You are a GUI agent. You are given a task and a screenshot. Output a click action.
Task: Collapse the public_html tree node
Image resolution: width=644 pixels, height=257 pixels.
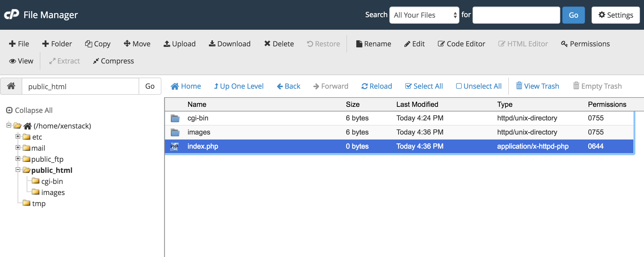(18, 170)
